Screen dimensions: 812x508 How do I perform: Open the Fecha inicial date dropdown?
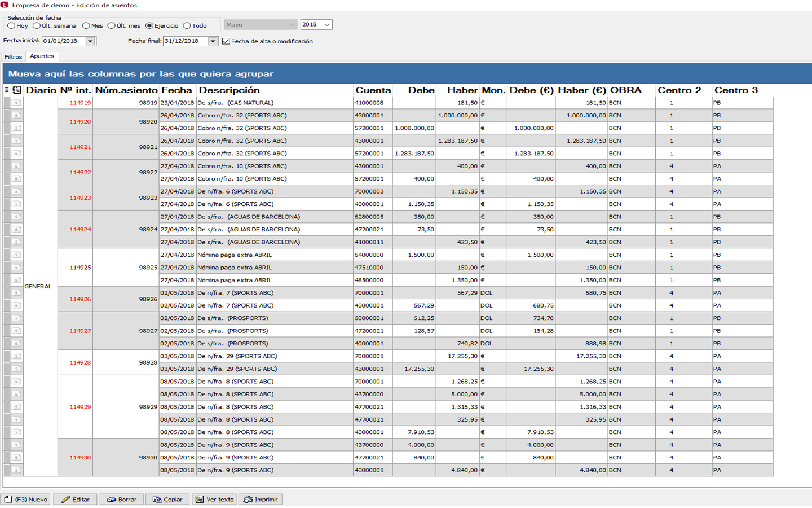(90, 41)
